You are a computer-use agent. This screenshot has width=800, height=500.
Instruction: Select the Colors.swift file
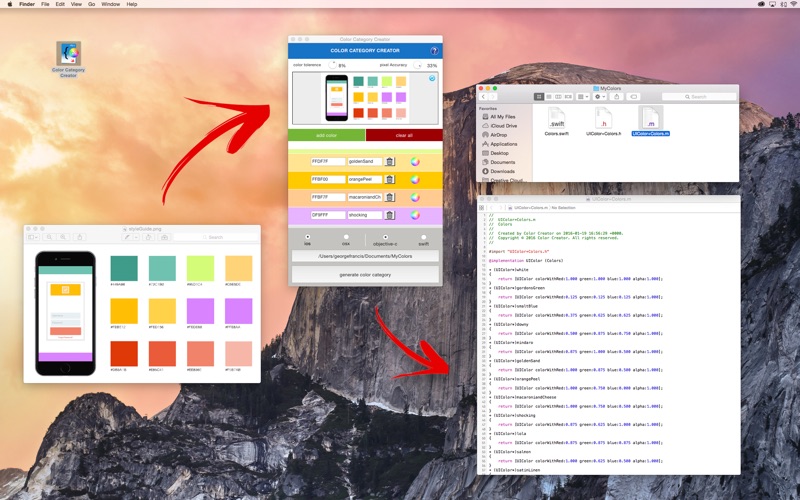click(x=556, y=121)
